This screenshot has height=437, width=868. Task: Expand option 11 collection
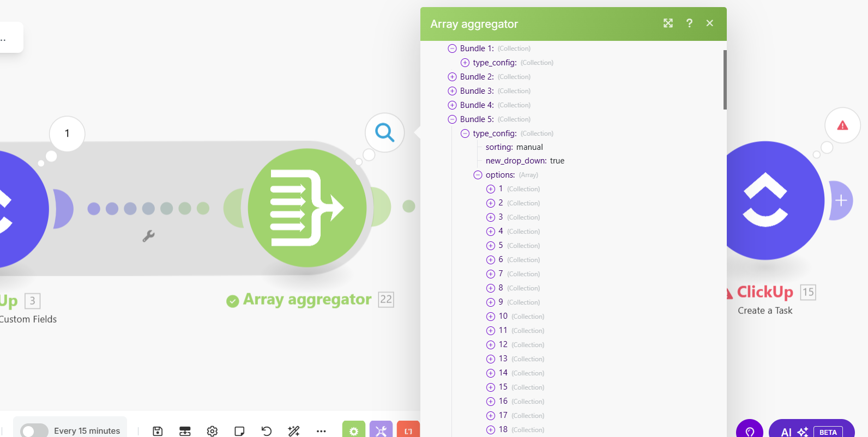(x=491, y=331)
